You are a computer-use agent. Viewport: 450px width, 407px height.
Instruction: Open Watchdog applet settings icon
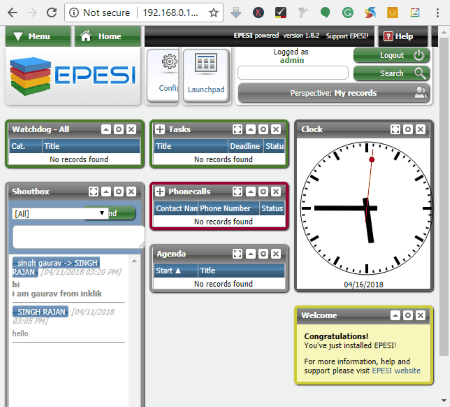pos(119,129)
